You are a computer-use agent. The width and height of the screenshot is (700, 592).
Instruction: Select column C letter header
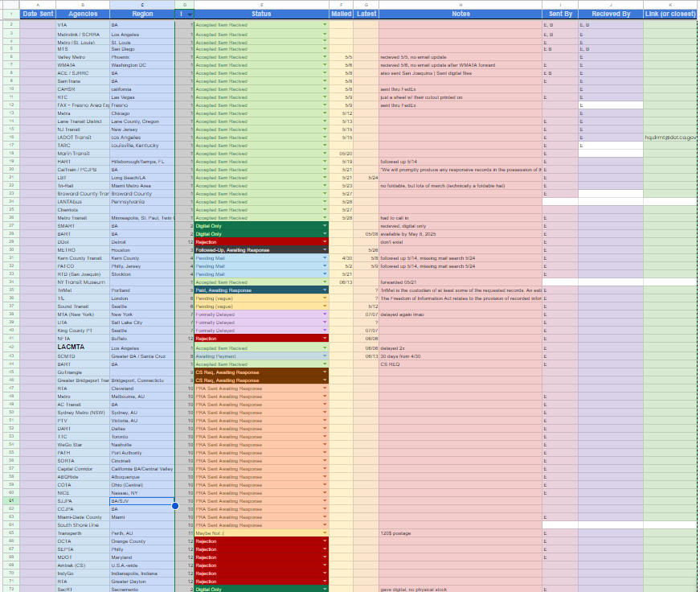coord(142,5)
